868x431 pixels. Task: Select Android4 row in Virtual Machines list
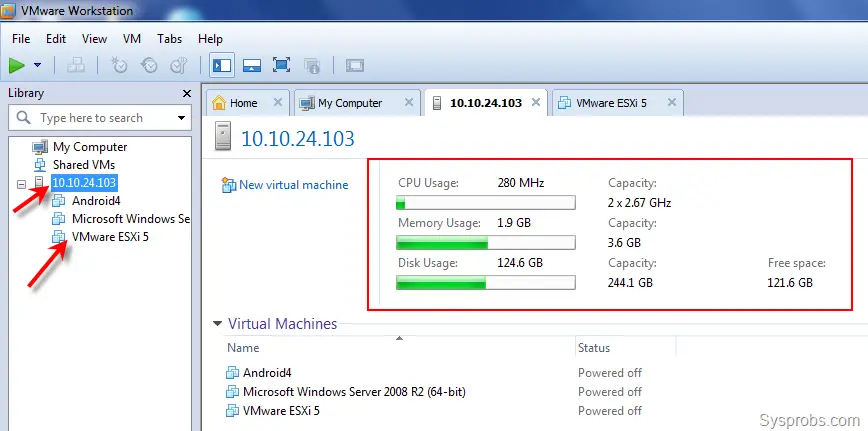(435, 373)
